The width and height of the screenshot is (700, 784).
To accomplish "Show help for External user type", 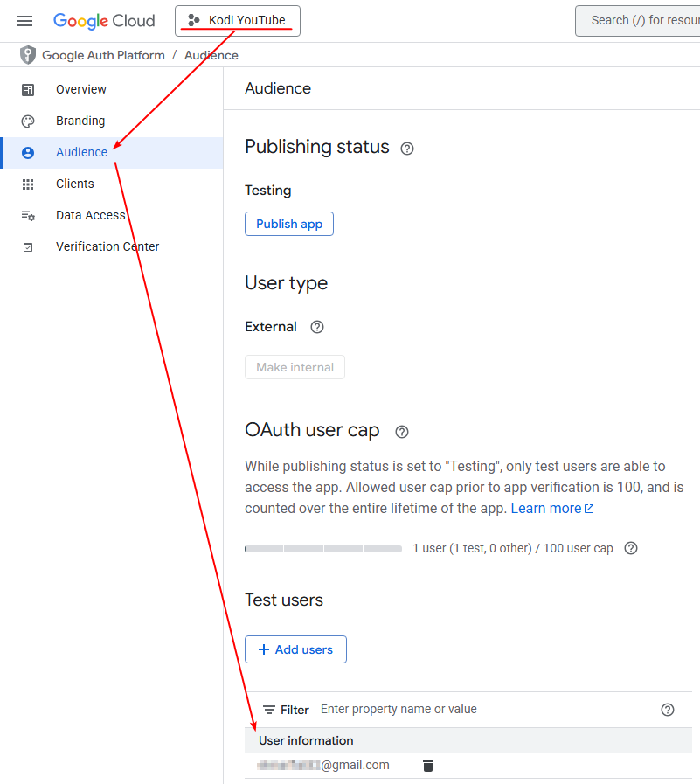I will pyautogui.click(x=317, y=327).
